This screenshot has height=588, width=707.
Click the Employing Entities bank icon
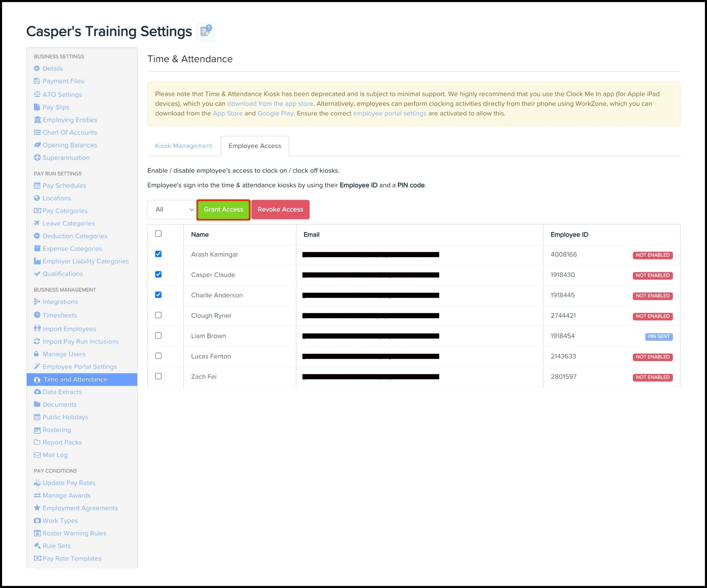[37, 120]
